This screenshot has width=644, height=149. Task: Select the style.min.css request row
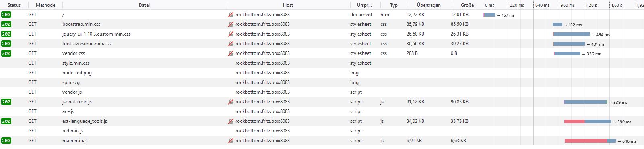tap(322, 63)
